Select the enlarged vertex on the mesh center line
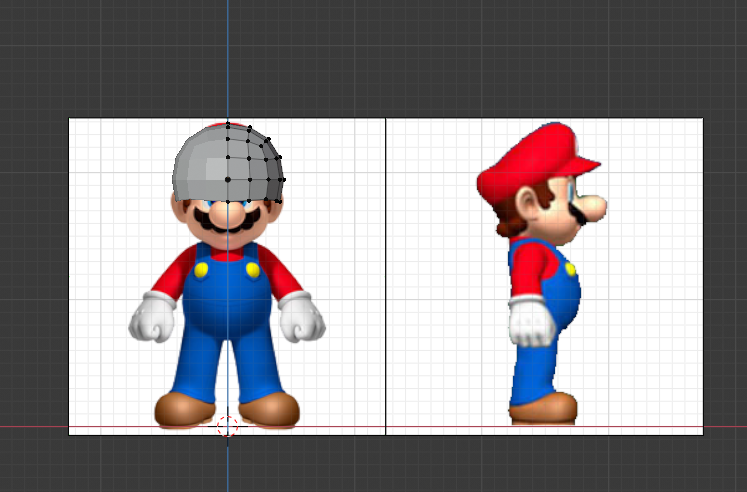Viewport: 747px width, 492px height. point(228,180)
